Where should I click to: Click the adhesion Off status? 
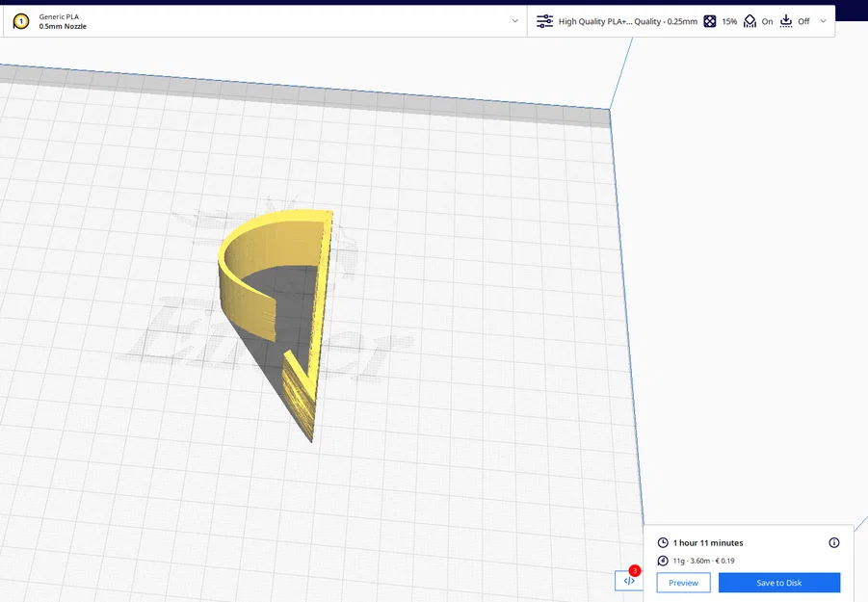pos(803,21)
